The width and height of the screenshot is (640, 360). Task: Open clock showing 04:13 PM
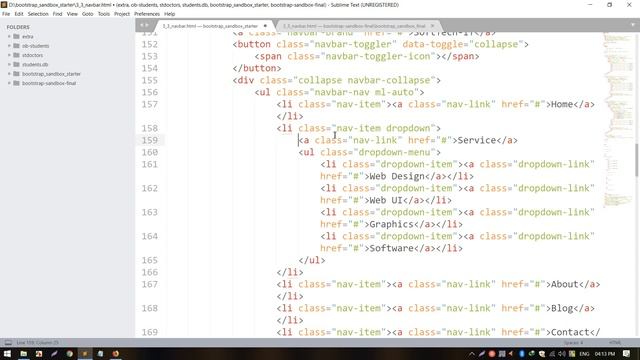(605, 353)
